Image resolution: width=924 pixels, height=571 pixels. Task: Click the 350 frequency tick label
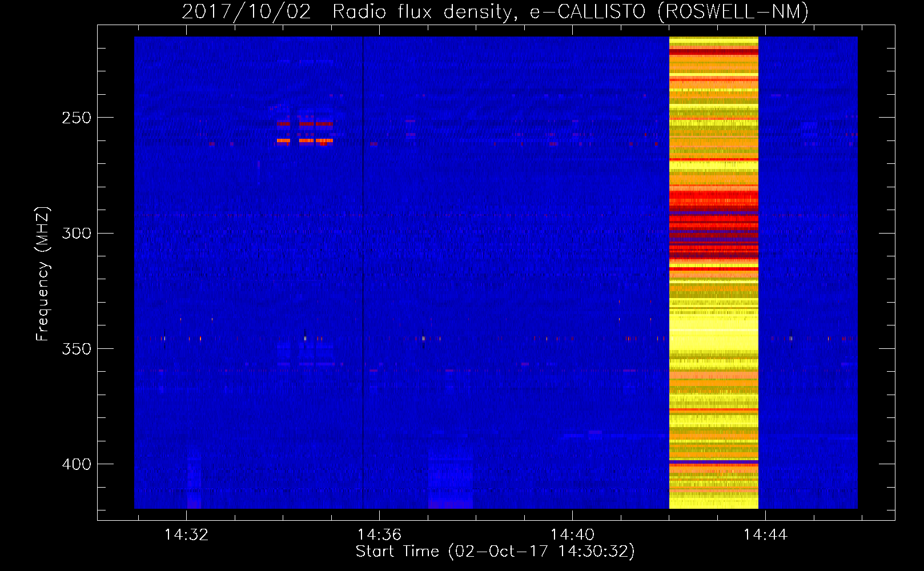point(77,349)
